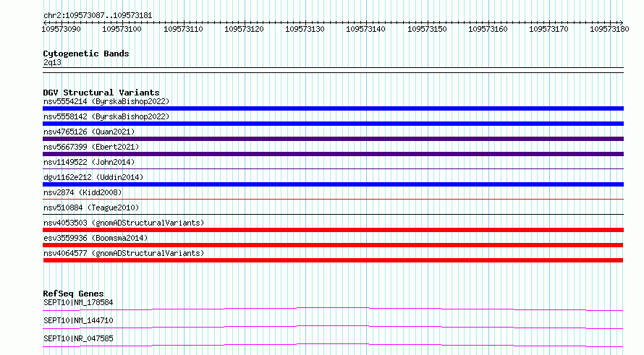Select variant label esv3559936 (Boomsma2014)

click(x=96, y=238)
